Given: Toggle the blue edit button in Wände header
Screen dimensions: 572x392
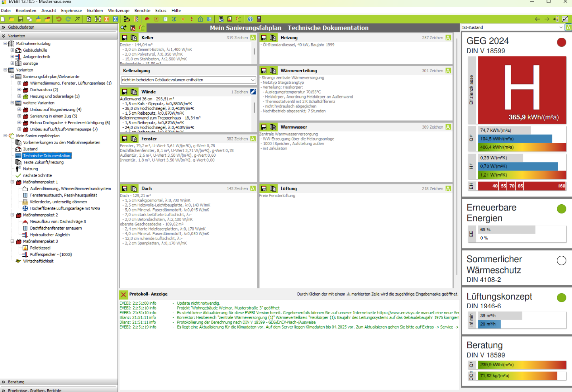Looking at the screenshot, I should [x=253, y=92].
